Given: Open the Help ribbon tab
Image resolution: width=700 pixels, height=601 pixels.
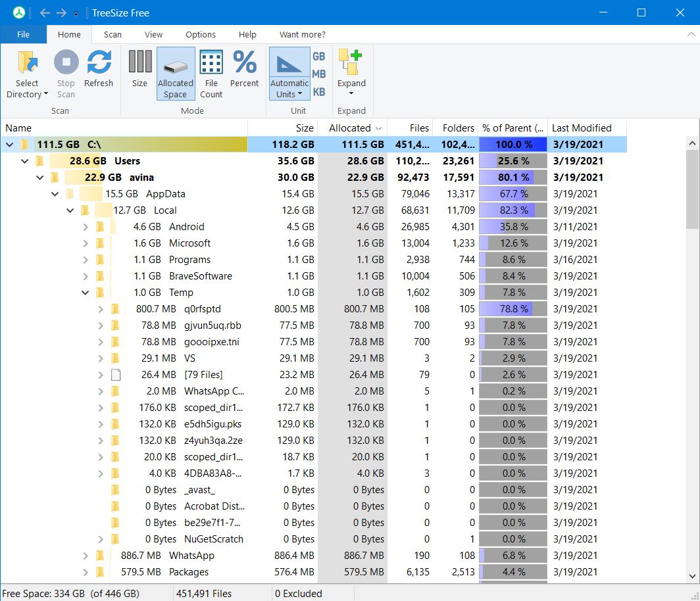Looking at the screenshot, I should 247,34.
